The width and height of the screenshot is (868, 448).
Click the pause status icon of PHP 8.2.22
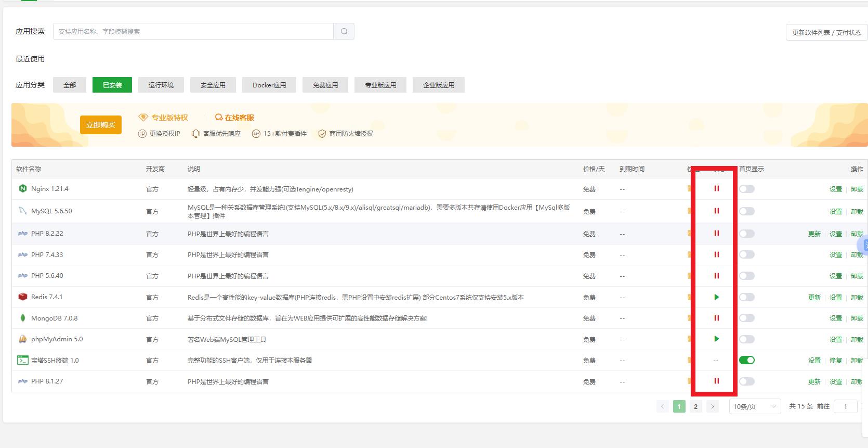(717, 234)
